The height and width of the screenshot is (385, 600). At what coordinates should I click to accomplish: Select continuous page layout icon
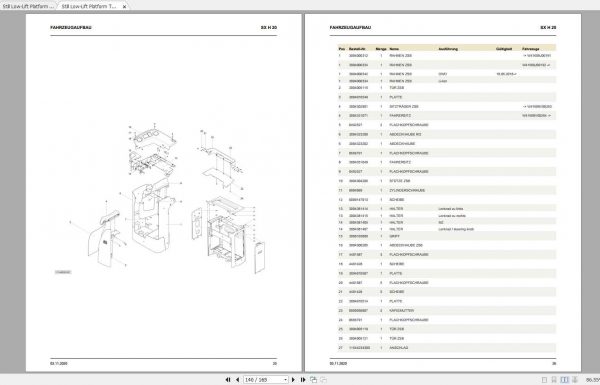pyautogui.click(x=554, y=380)
